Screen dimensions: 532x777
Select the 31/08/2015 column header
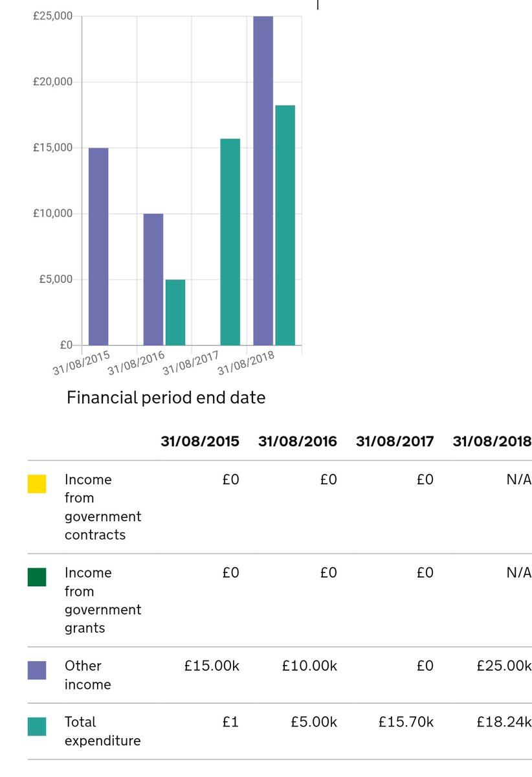[x=201, y=441]
